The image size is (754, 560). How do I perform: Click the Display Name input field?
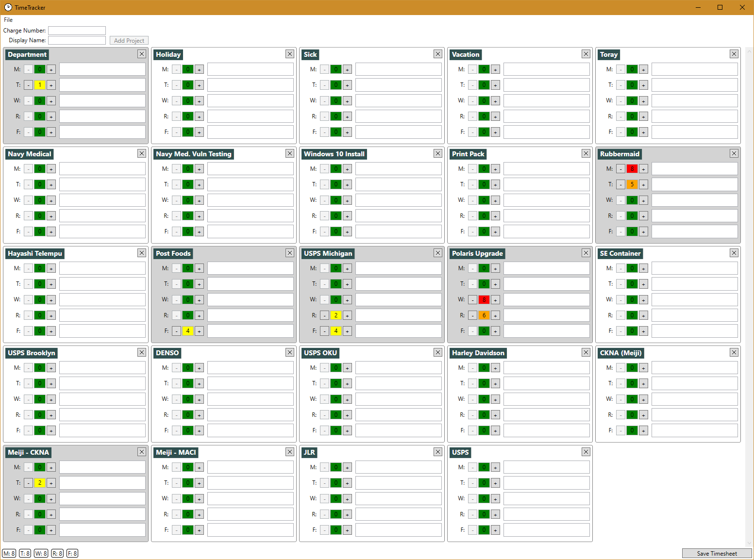77,40
